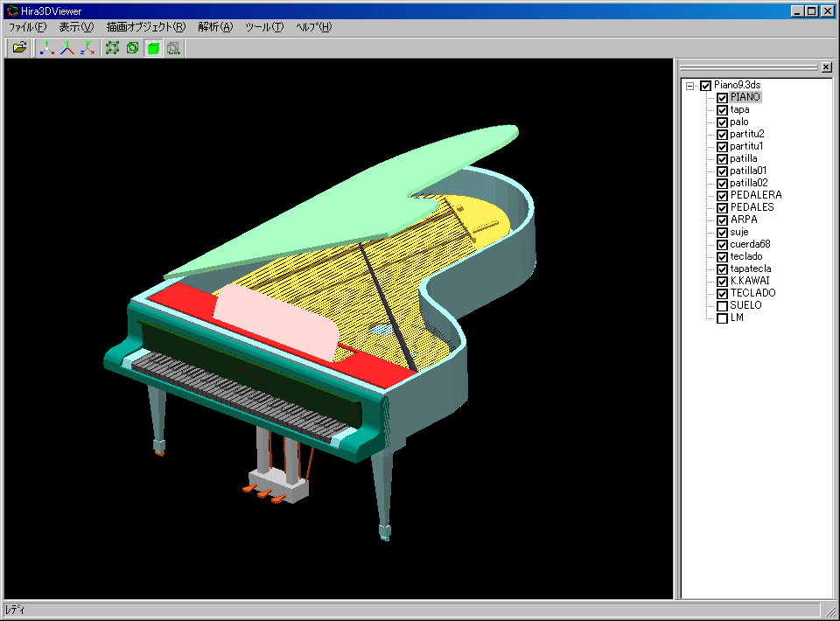Hide PEDALES using its checkbox
The width and height of the screenshot is (840, 621).
[722, 207]
